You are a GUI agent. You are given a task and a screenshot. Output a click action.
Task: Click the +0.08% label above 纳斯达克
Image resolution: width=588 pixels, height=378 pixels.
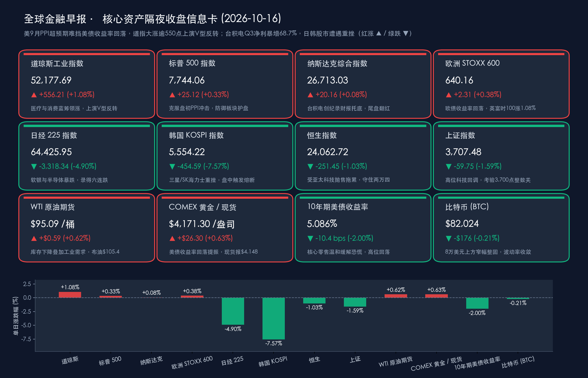click(151, 293)
